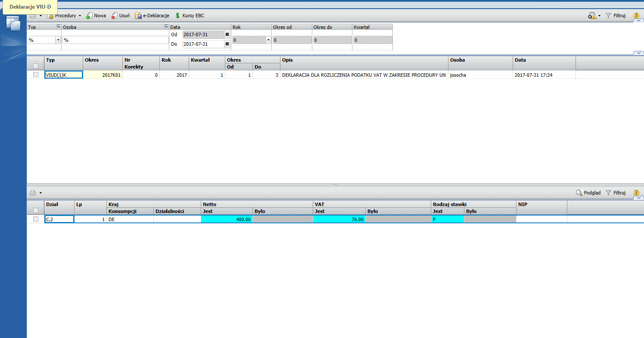The image size is (644, 338).
Task: Select all rows in declarations table
Action: [36, 66]
